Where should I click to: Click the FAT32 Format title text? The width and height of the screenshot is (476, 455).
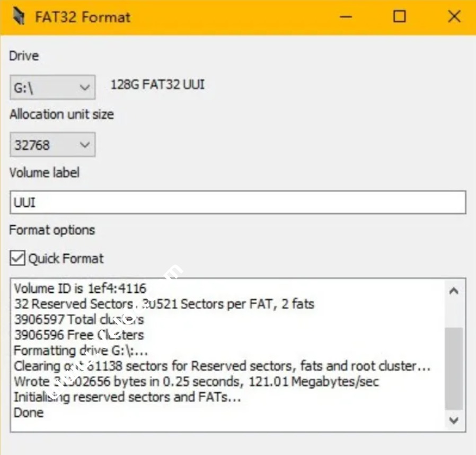[x=82, y=16]
